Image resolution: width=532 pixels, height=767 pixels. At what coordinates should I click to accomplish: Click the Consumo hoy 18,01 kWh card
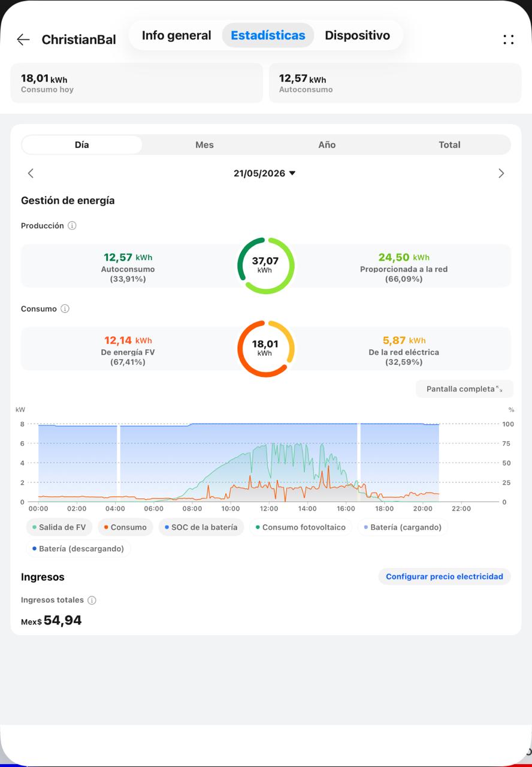[x=137, y=83]
